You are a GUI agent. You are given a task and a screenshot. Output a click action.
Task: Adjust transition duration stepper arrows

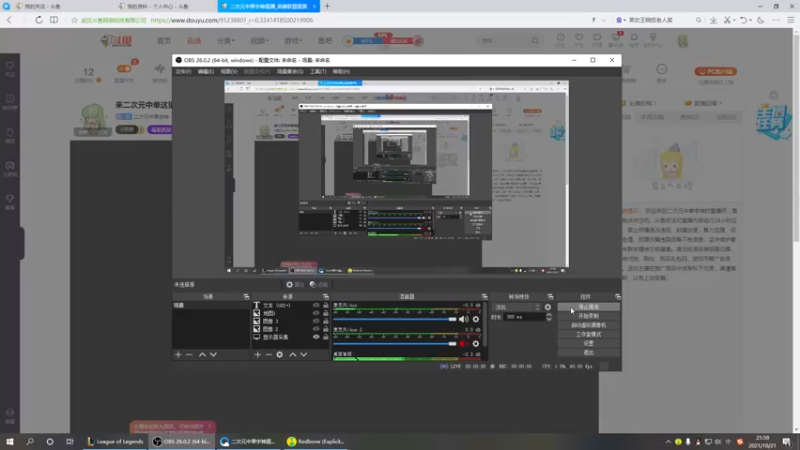pyautogui.click(x=549, y=317)
